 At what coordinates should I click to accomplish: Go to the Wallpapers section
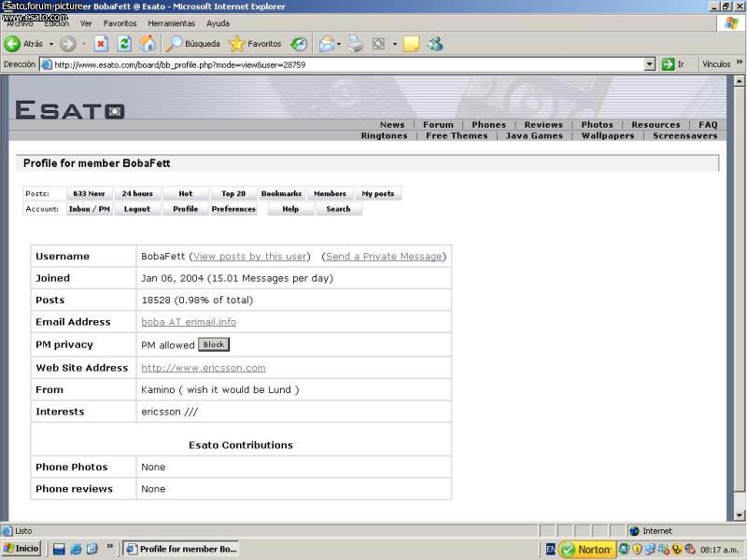pos(608,135)
